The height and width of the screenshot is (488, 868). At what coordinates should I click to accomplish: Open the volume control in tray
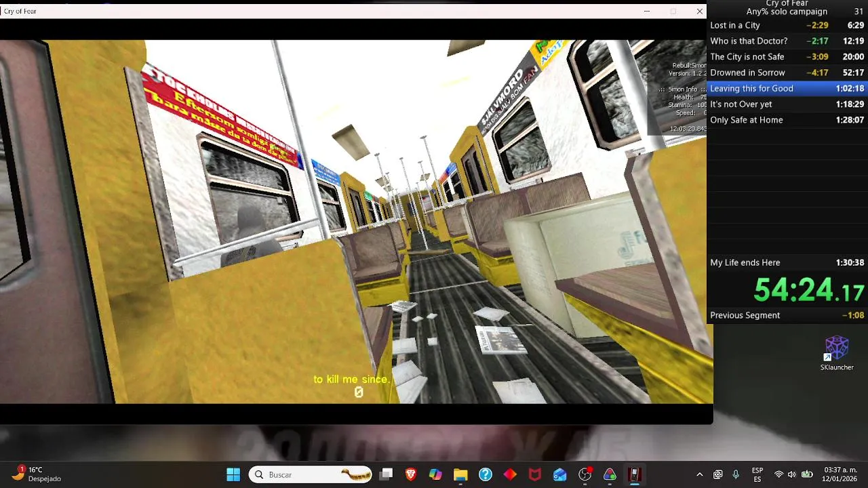(x=793, y=474)
